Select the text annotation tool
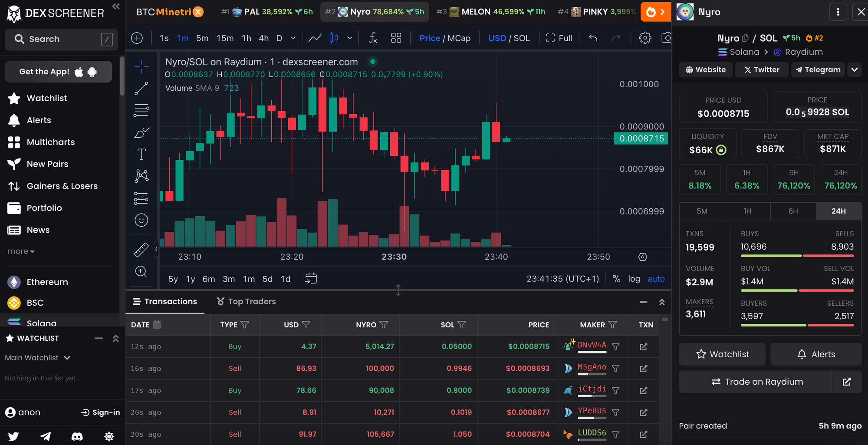Screen dimensions: 868x445 pyautogui.click(x=141, y=154)
